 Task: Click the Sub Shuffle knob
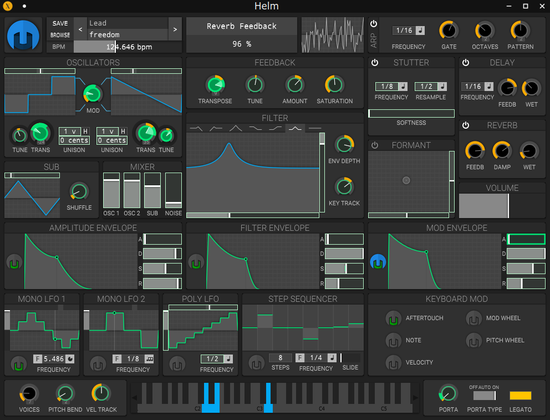(79, 192)
